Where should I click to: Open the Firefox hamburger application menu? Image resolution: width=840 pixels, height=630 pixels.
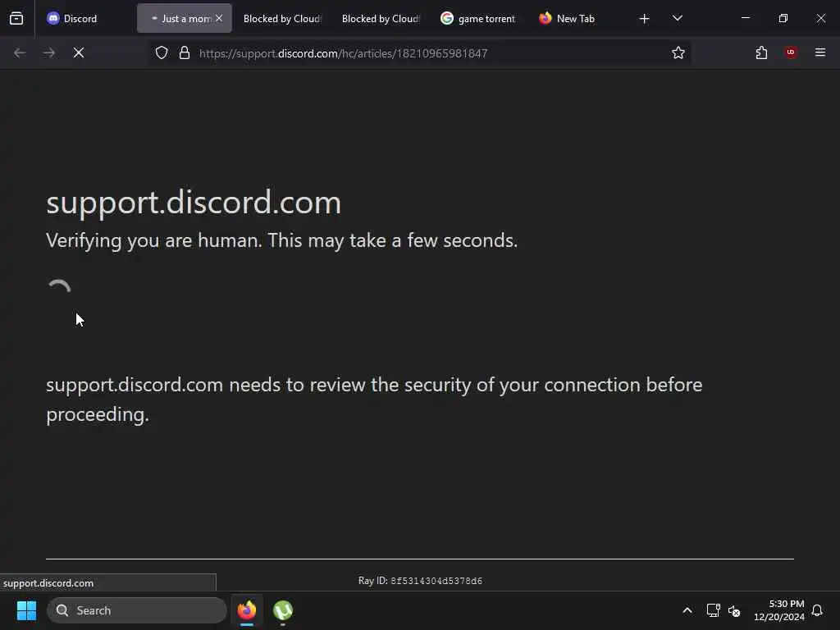click(820, 52)
